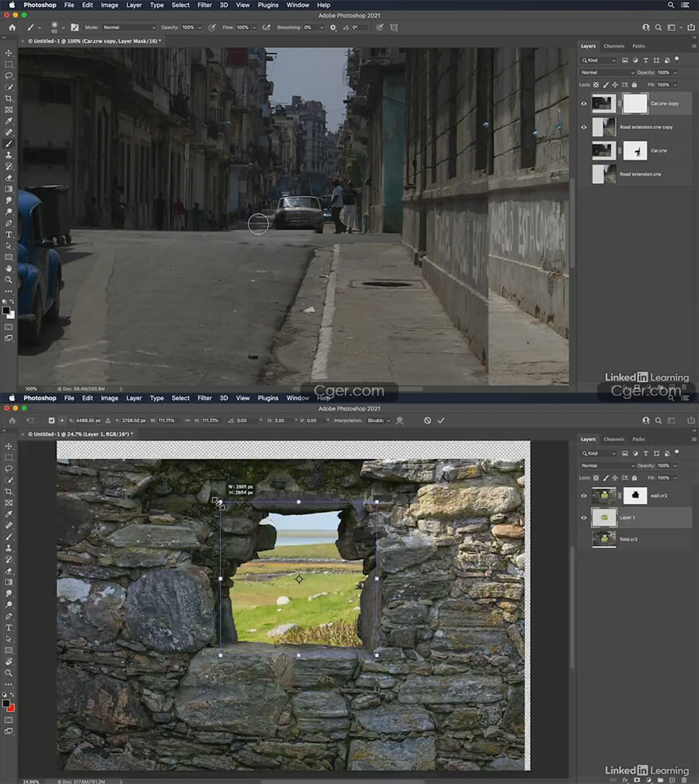Hide the Road extension.crw copy layer
Image resolution: width=699 pixels, height=784 pixels.
(x=584, y=127)
